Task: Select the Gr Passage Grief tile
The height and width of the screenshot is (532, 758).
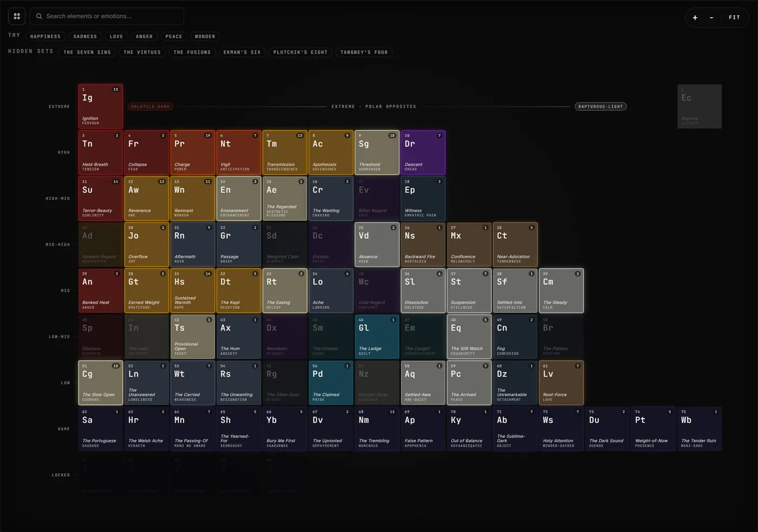Action: pos(239,244)
